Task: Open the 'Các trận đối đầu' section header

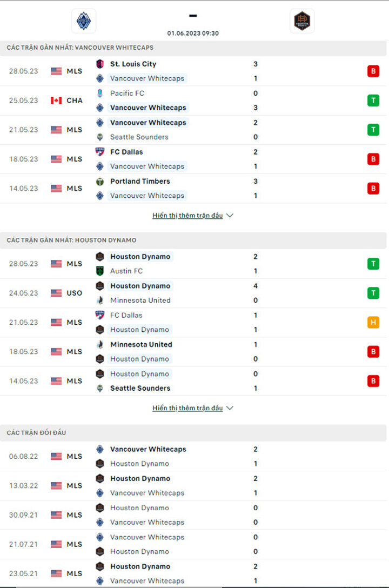Action: click(x=193, y=433)
